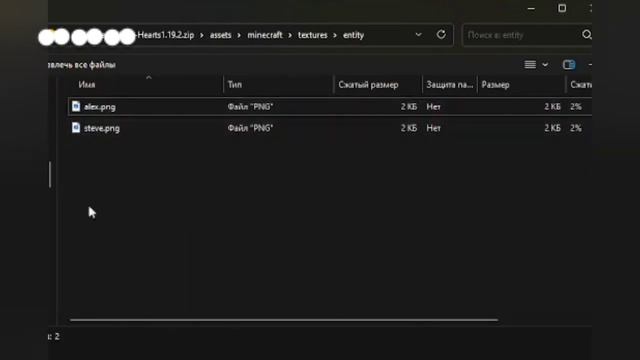Go to Hearts1.19.2.zip in breadcrumb
This screenshot has height=360, width=640.
pyautogui.click(x=166, y=35)
